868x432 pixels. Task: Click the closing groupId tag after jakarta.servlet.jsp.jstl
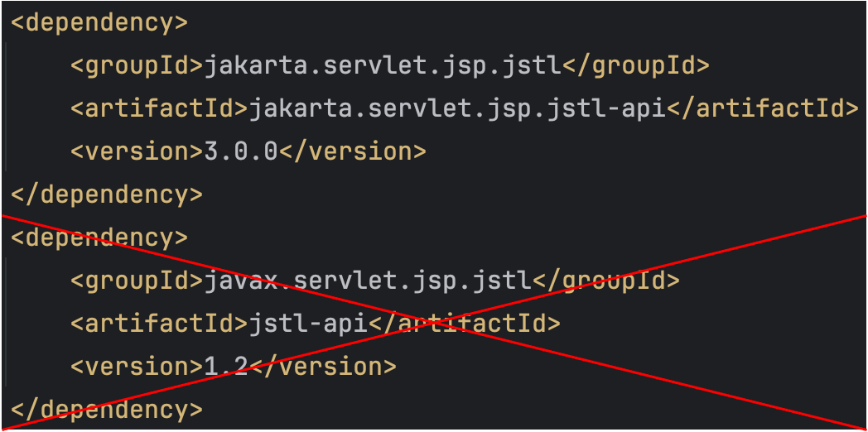click(636, 67)
